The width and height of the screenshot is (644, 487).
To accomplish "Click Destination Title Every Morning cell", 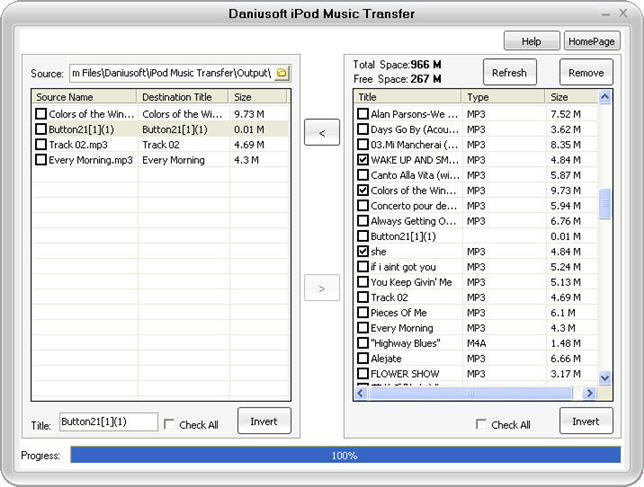I will click(x=173, y=160).
